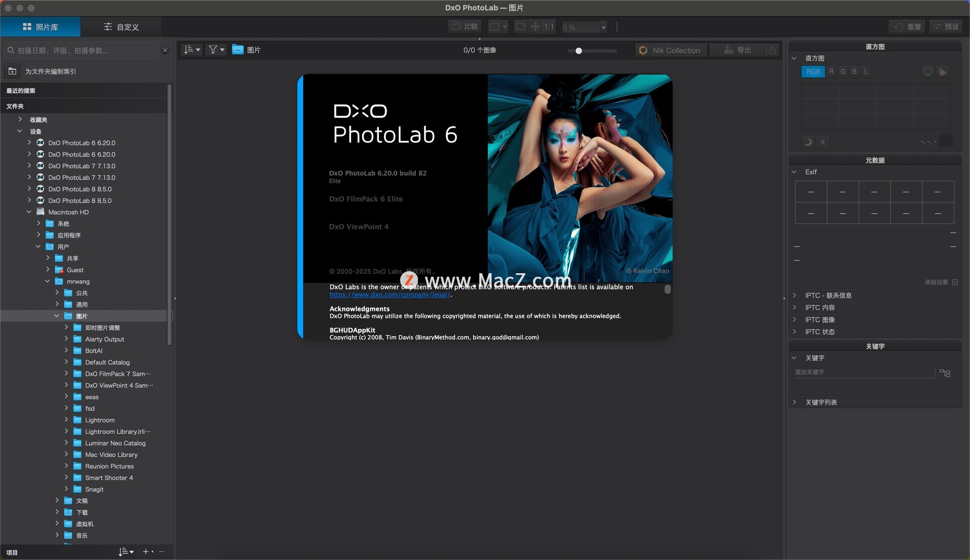The width and height of the screenshot is (970, 560).
Task: Click the search magnifier icon
Action: pos(11,50)
